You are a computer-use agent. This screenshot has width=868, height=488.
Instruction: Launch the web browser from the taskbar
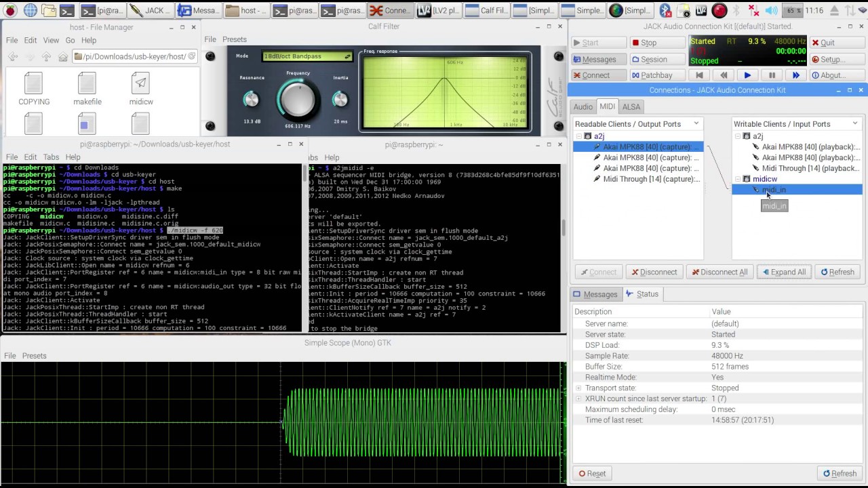[x=30, y=10]
